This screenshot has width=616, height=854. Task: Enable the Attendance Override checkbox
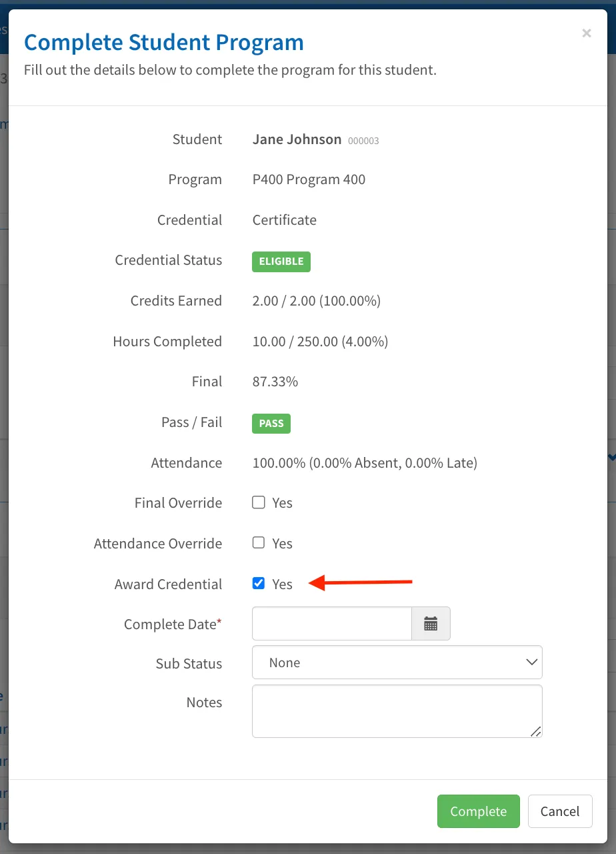[259, 542]
